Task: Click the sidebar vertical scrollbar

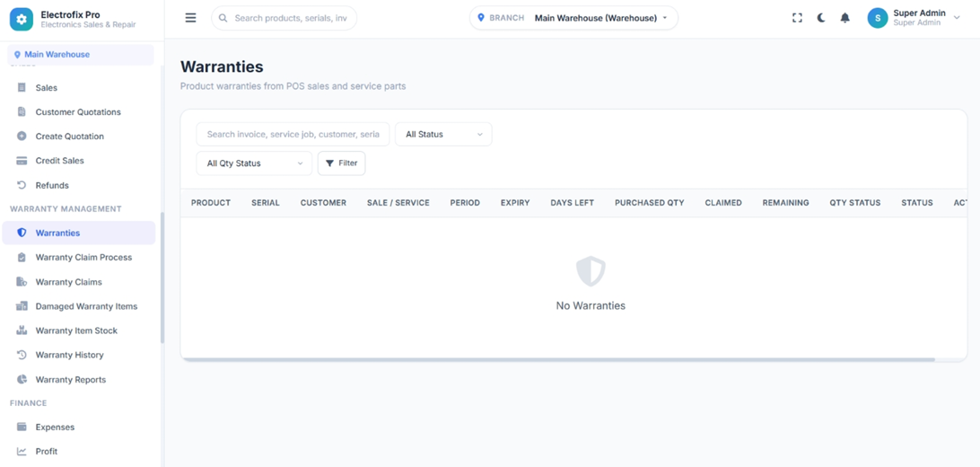Action: click(x=162, y=278)
